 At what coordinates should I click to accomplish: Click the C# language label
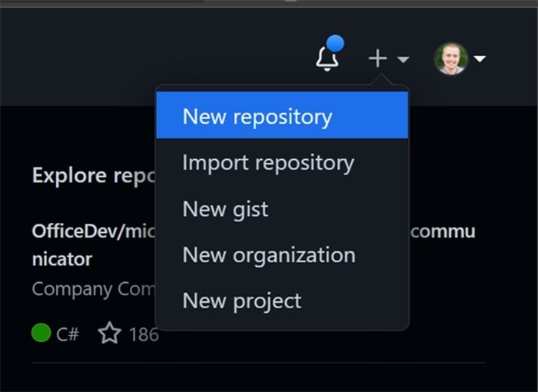tap(68, 334)
